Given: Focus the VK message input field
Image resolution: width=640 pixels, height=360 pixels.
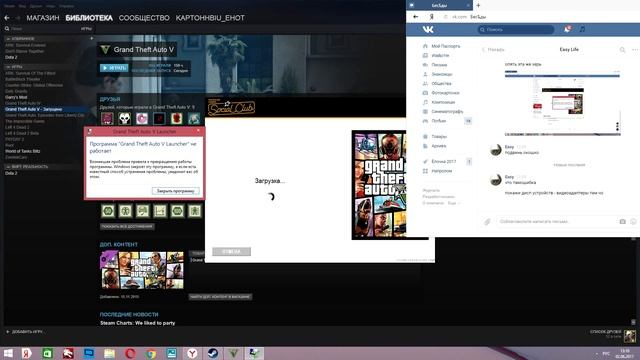Looking at the screenshot, I should [557, 221].
